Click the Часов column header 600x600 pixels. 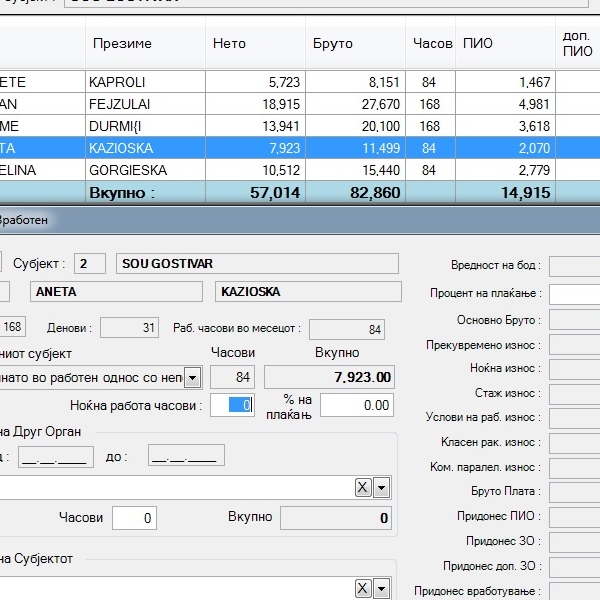(x=432, y=44)
